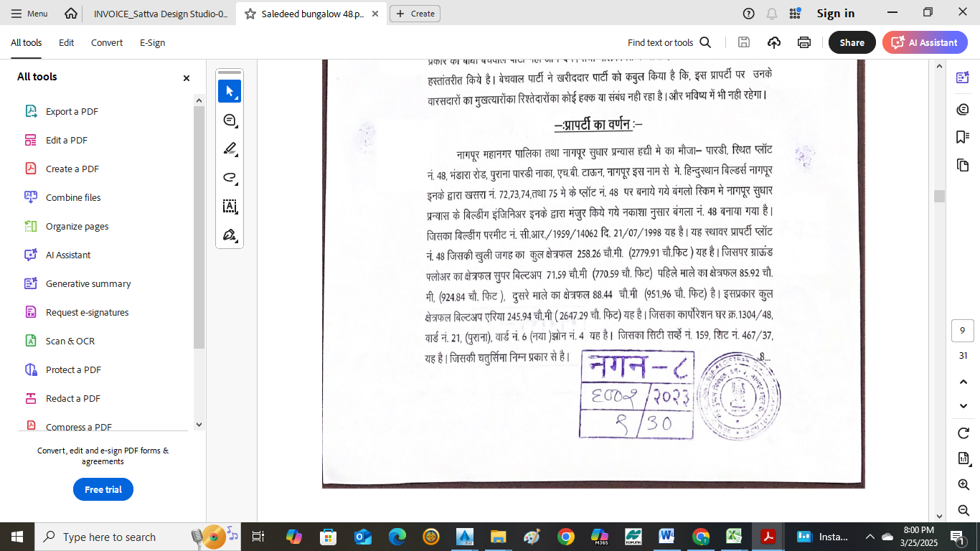Open Combine files tool
Screen dimensions: 980x551
[73, 197]
